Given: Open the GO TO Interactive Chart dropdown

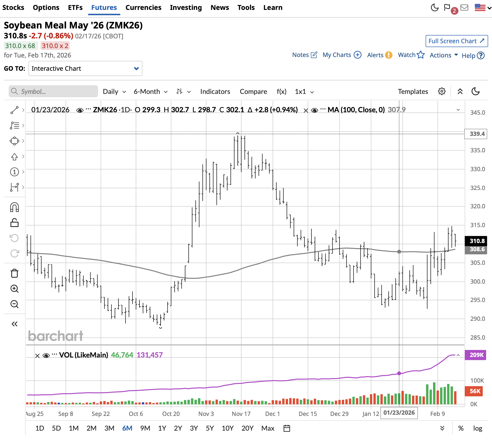Looking at the screenshot, I should (x=85, y=69).
